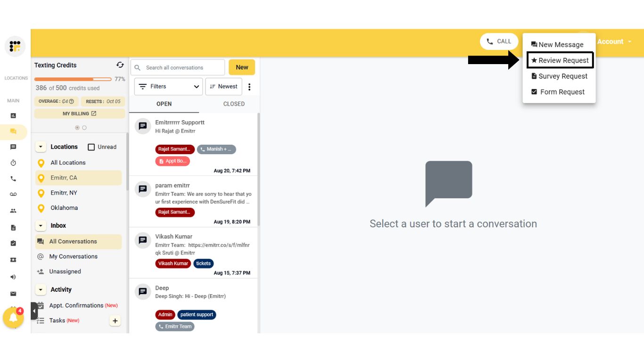Click the notification bell with 4 alerts

14,318
